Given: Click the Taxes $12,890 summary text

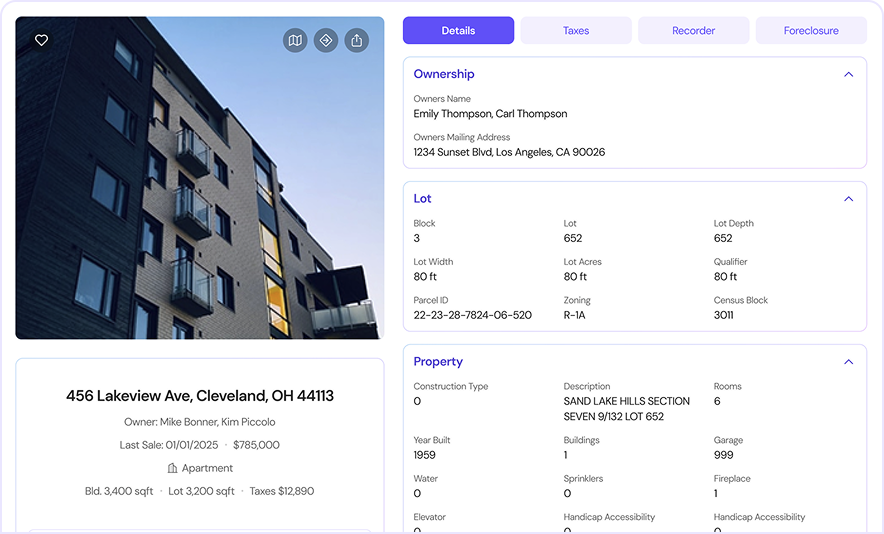Looking at the screenshot, I should 281,491.
